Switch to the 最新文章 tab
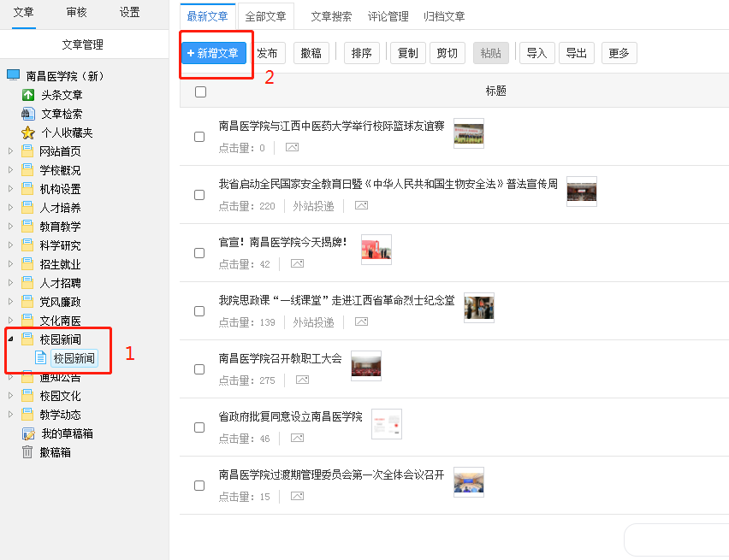This screenshot has width=729, height=560. [207, 16]
